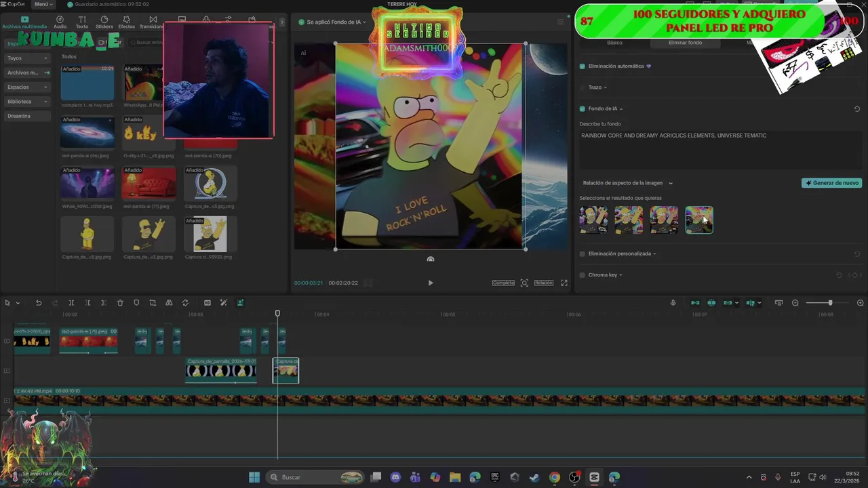Toggle the Fondo de IA checkbox
Viewport: 868px width, 488px height.
[x=583, y=108]
